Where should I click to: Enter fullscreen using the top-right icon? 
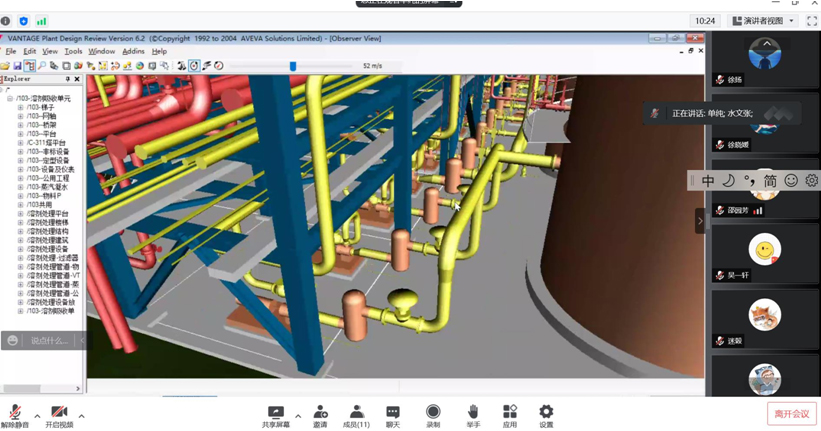pyautogui.click(x=811, y=21)
